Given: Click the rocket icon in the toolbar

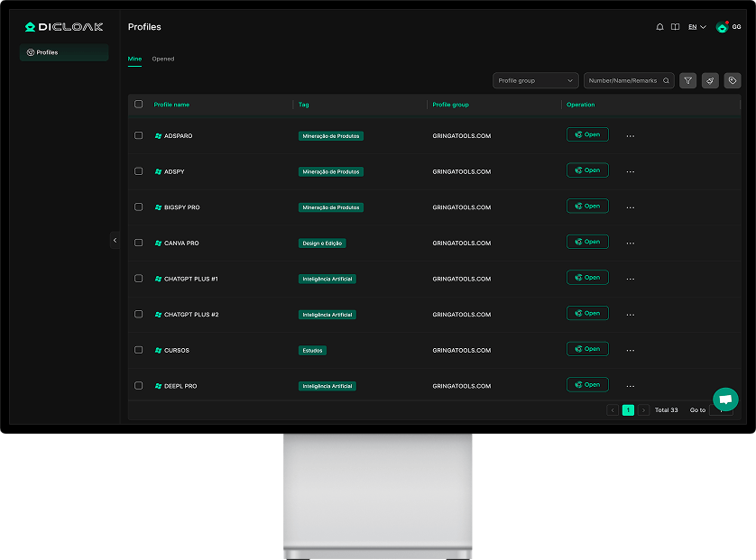Looking at the screenshot, I should click(710, 80).
